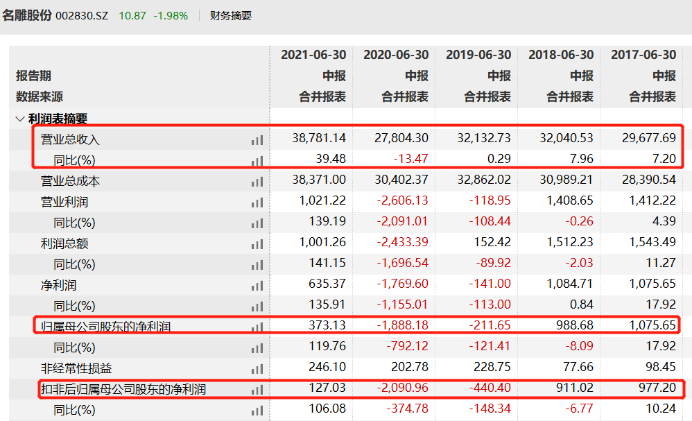Click operating profit value 1,021.22

click(322, 201)
